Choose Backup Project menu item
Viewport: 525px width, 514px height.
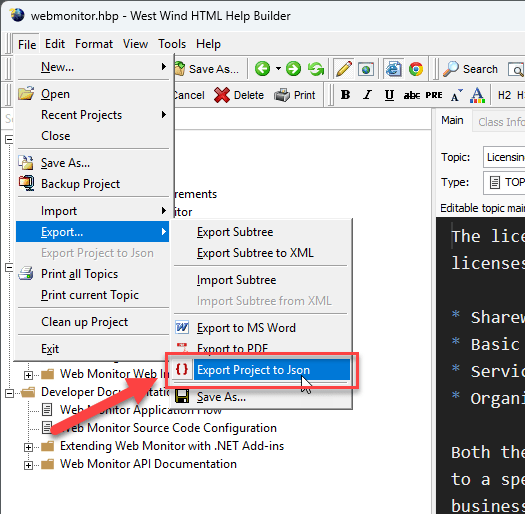(92, 184)
